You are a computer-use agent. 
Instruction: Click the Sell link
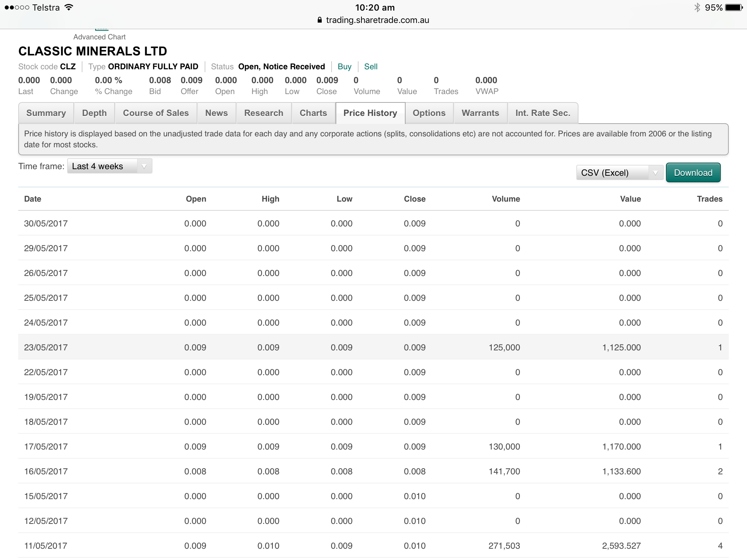[x=371, y=67]
